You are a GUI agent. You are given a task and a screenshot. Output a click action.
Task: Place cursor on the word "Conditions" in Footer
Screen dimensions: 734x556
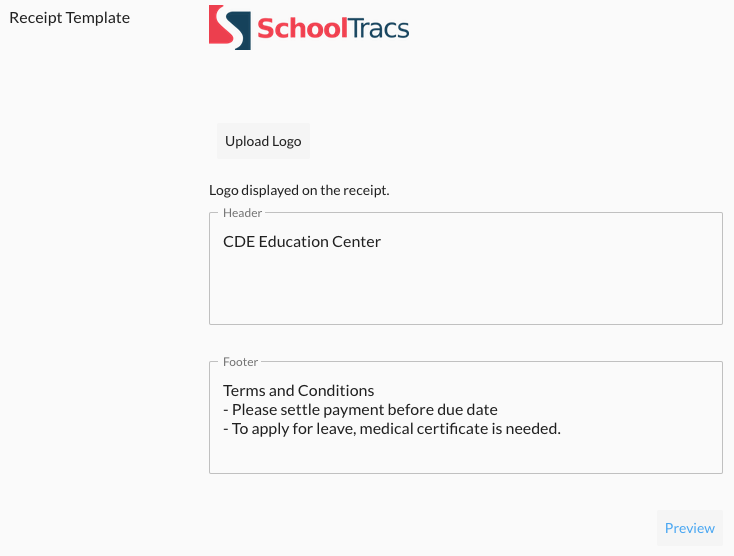338,390
